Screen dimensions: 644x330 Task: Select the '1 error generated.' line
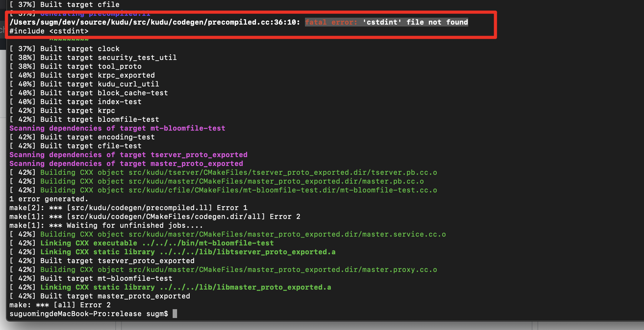pyautogui.click(x=49, y=199)
